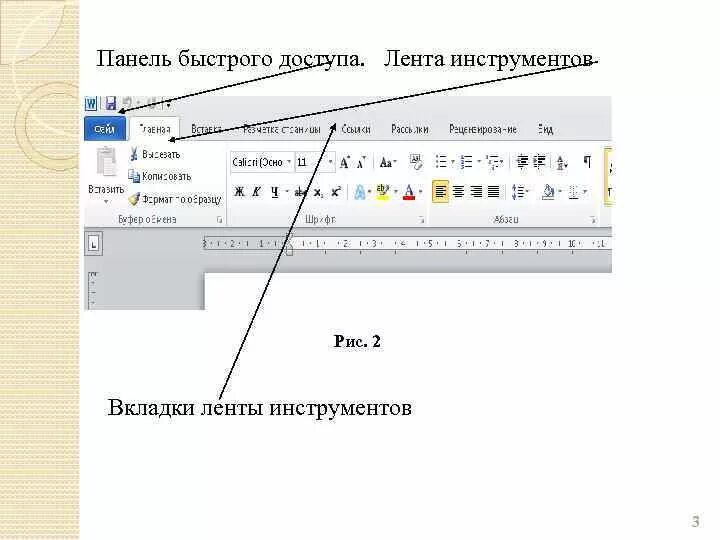This screenshot has width=720, height=540.
Task: Open the Aa change case dropdown
Action: (x=388, y=163)
